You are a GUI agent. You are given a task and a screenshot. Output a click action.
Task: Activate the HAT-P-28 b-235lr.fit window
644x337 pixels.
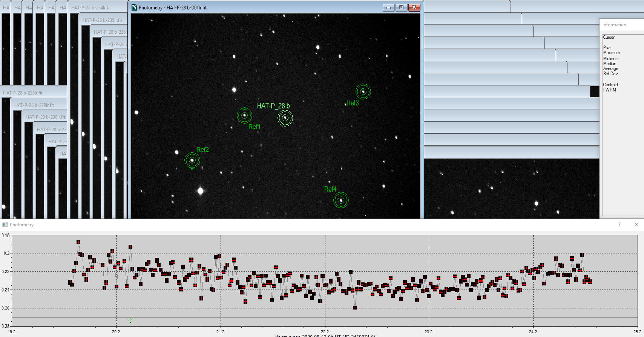point(102,20)
